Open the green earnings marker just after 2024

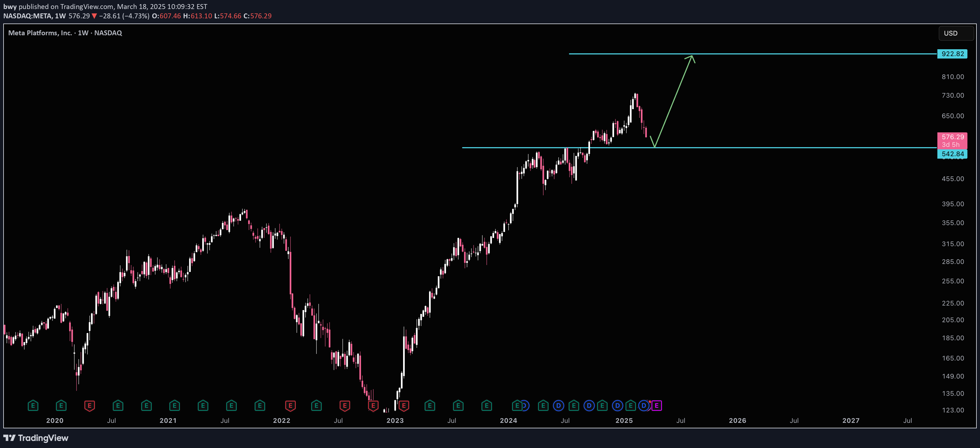(517, 406)
